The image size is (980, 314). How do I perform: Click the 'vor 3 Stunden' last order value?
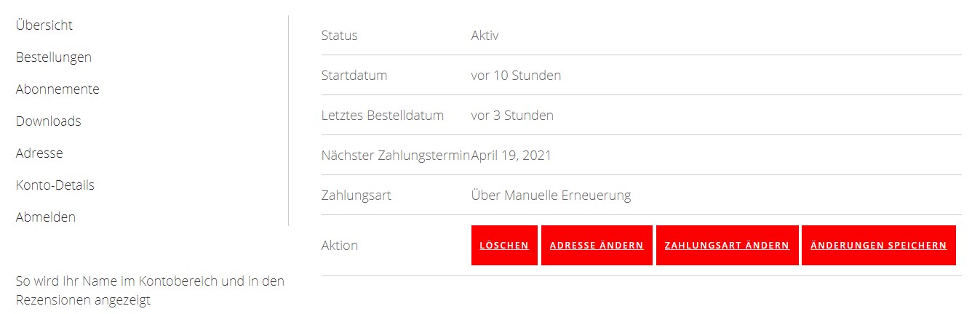point(512,116)
